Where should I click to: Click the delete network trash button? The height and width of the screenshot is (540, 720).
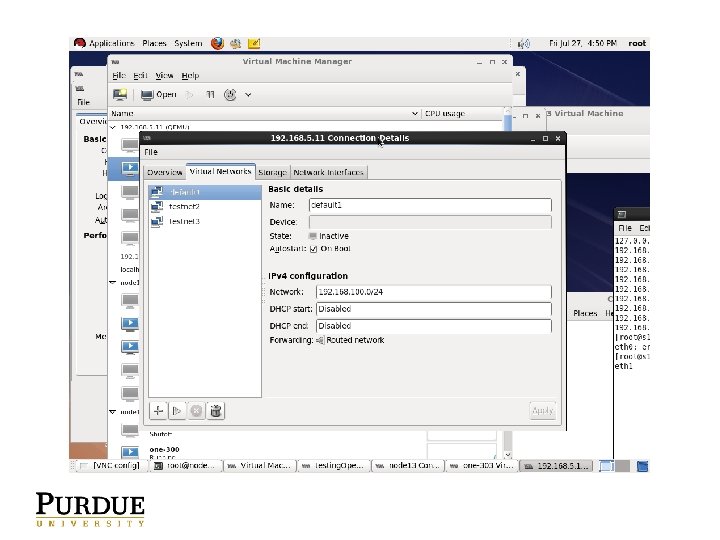point(215,411)
